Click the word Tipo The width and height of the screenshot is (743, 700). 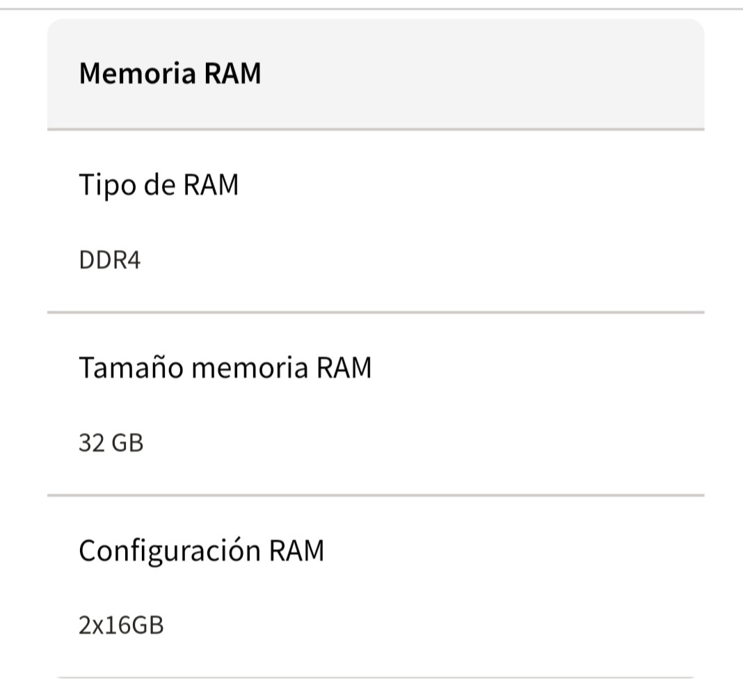click(104, 186)
